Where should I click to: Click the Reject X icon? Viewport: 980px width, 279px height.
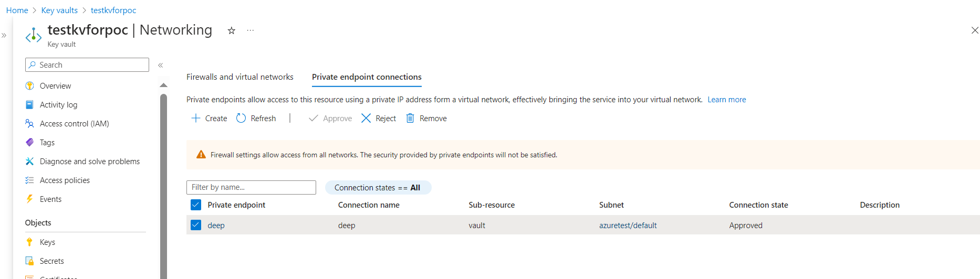(366, 119)
